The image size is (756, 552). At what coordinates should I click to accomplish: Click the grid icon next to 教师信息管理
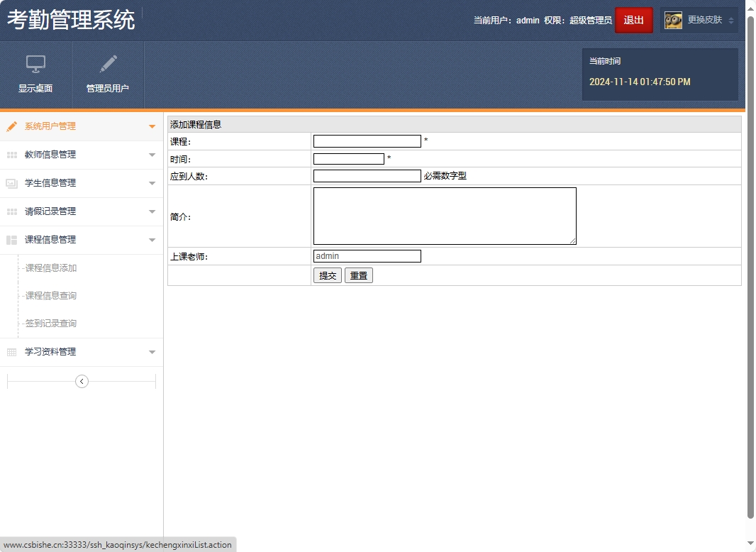(x=11, y=154)
